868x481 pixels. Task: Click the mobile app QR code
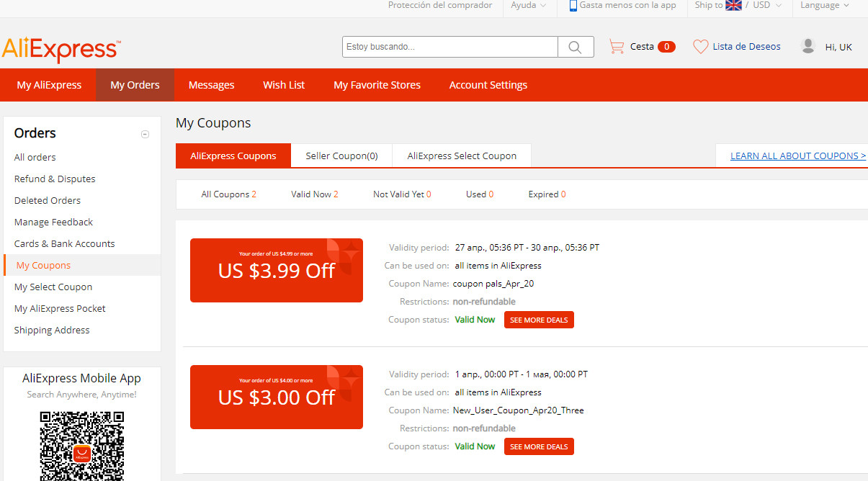[x=81, y=446]
